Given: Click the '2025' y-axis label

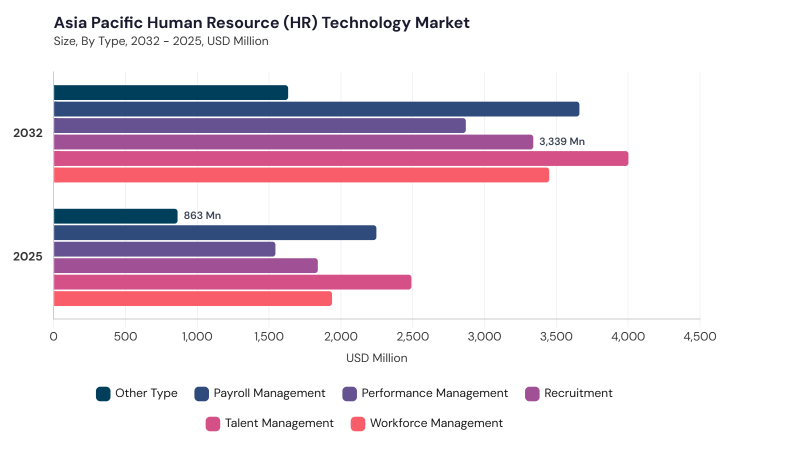Looking at the screenshot, I should pyautogui.click(x=28, y=257).
